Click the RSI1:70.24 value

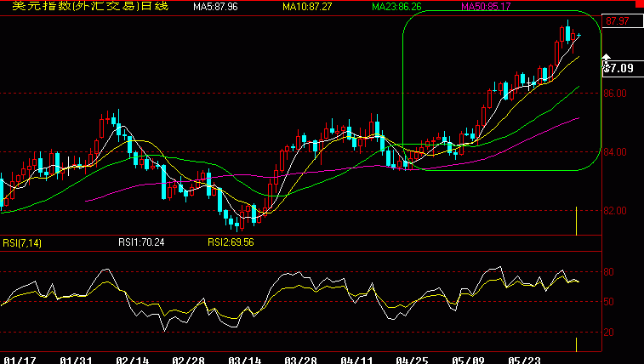141,242
